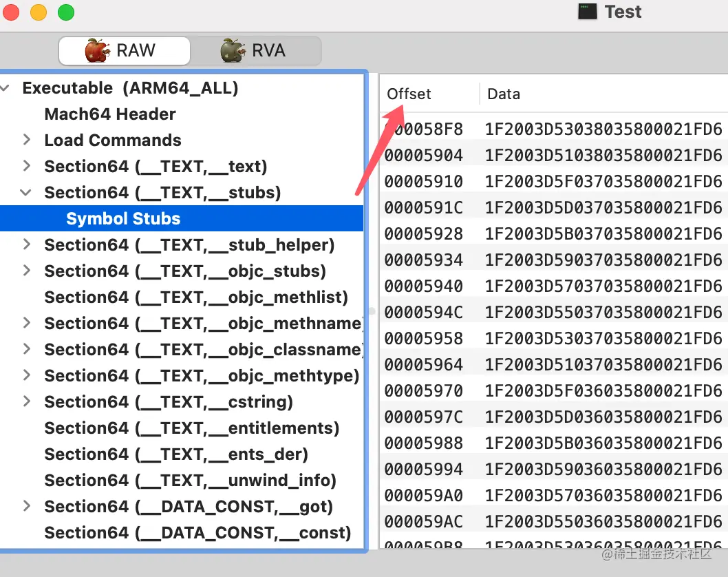The width and height of the screenshot is (728, 577).
Task: Click the yellow minimize window button
Action: pyautogui.click(x=39, y=12)
